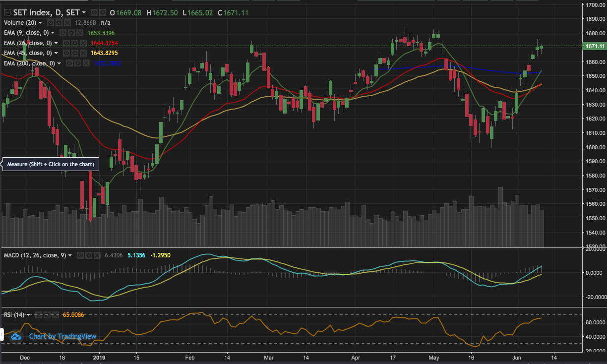This screenshot has height=364, width=607.
Task: Open the EMA (200, close, 0) dropdown arrow
Action: coord(59,63)
